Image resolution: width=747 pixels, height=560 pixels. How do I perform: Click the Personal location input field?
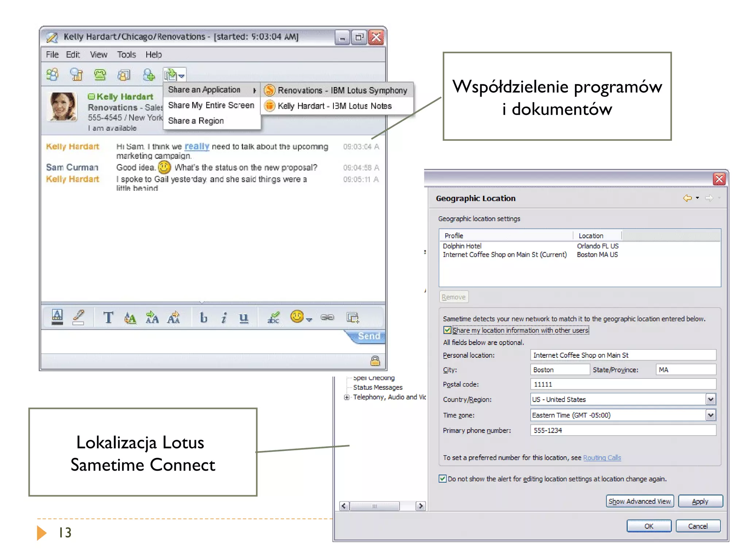tap(623, 355)
